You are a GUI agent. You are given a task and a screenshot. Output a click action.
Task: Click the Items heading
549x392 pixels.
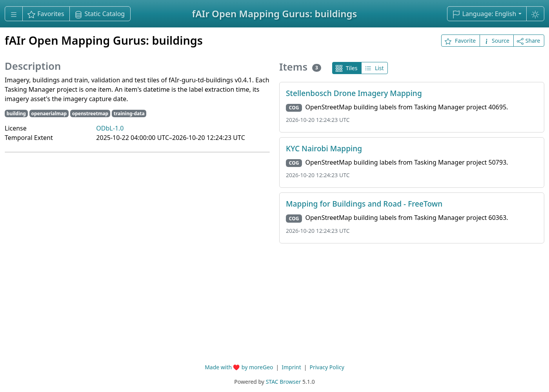(293, 67)
